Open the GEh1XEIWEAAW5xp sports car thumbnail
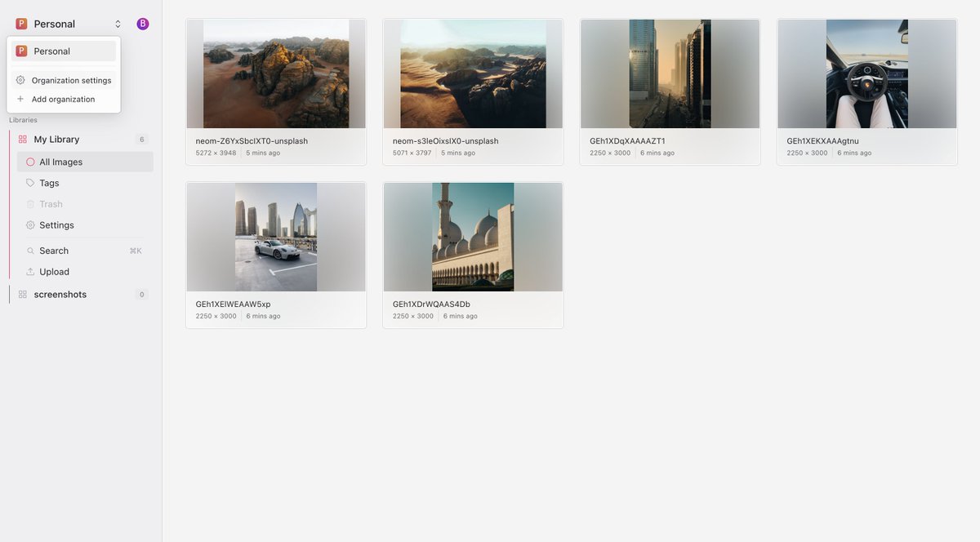 276,237
